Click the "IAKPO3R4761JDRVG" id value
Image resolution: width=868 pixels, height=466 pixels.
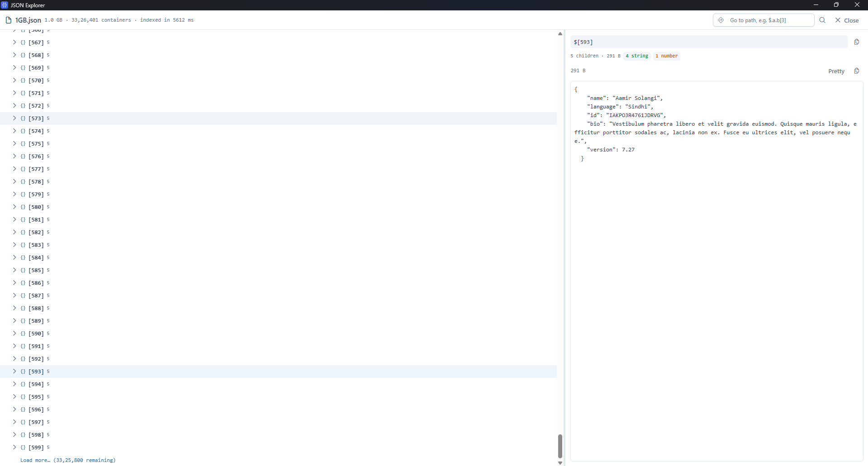click(x=636, y=115)
